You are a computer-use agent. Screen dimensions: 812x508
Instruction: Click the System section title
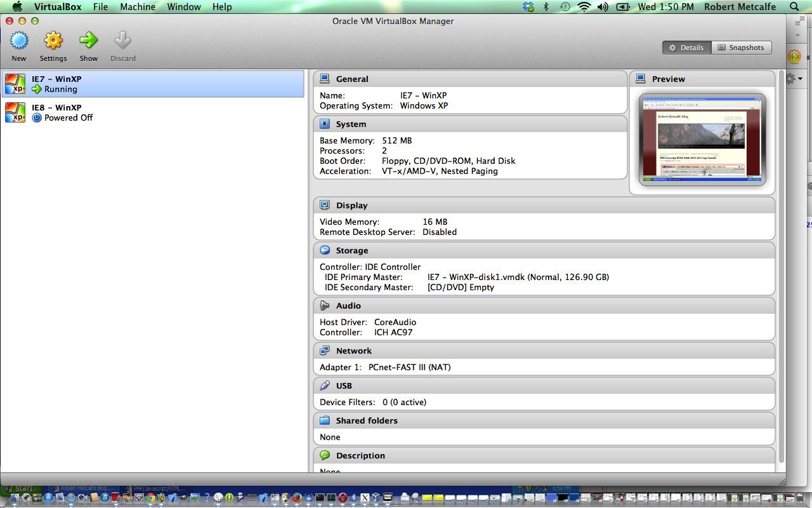(x=351, y=124)
